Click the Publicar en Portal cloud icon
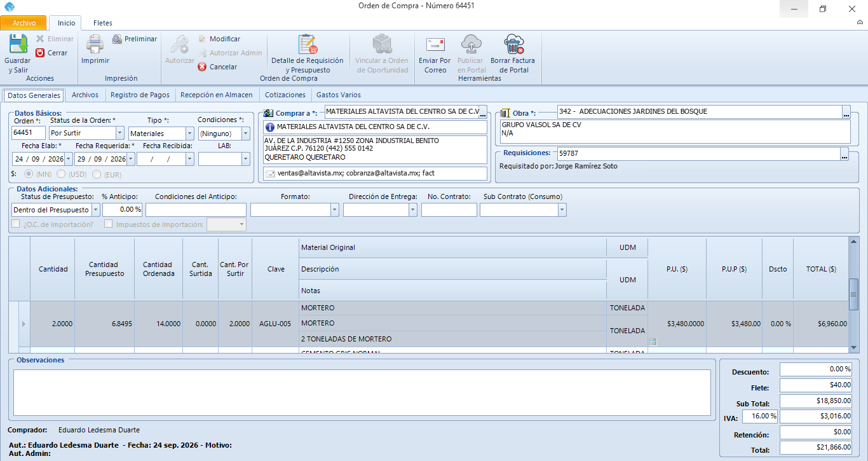Viewport: 868px width, 461px height. pos(471,44)
